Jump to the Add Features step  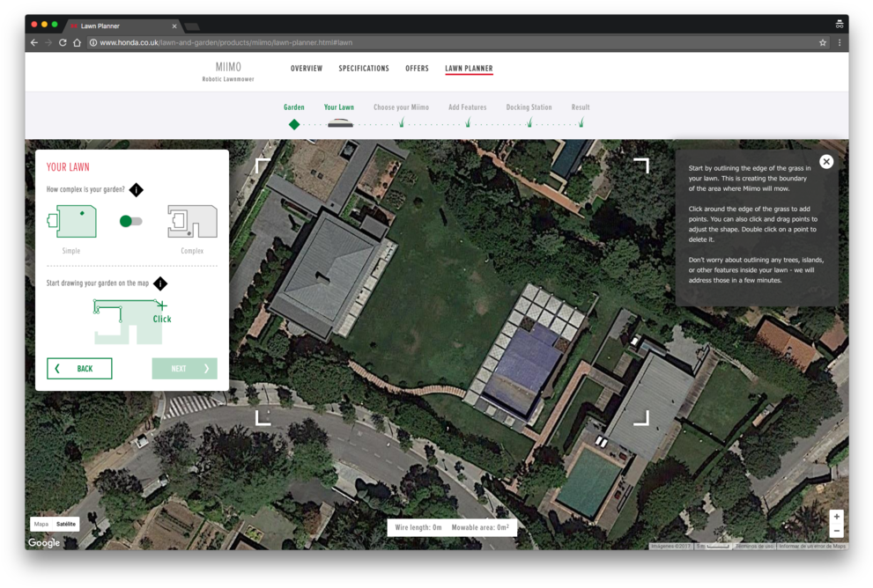coord(467,107)
